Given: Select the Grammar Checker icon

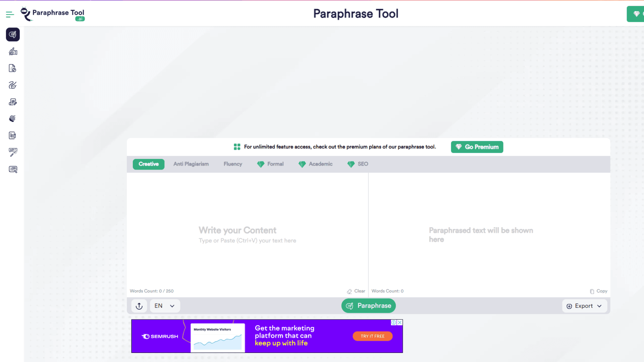Looking at the screenshot, I should click(x=12, y=152).
